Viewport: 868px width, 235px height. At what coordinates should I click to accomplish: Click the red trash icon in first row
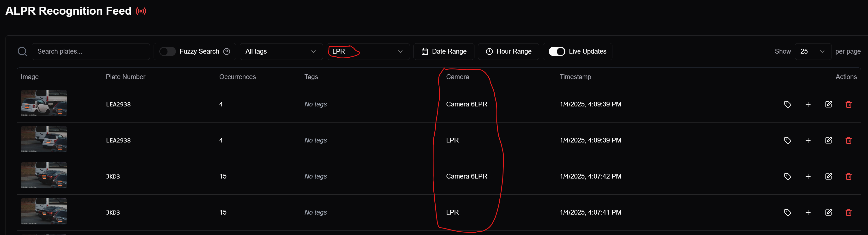pos(849,105)
